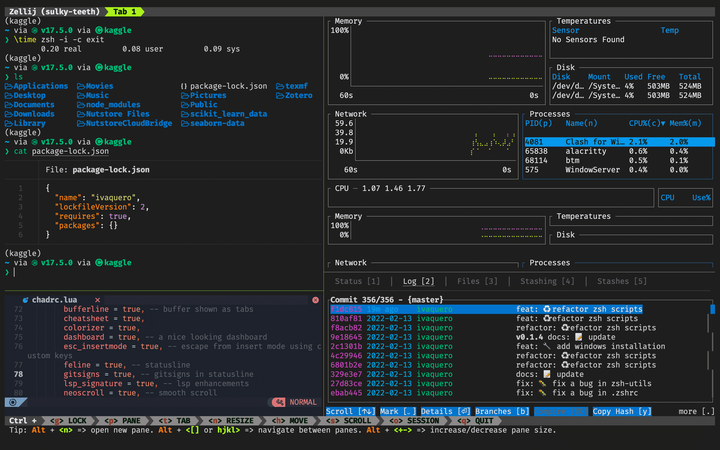
Task: Click the mode icon beside NORMAL in the statusline
Action: 279,402
